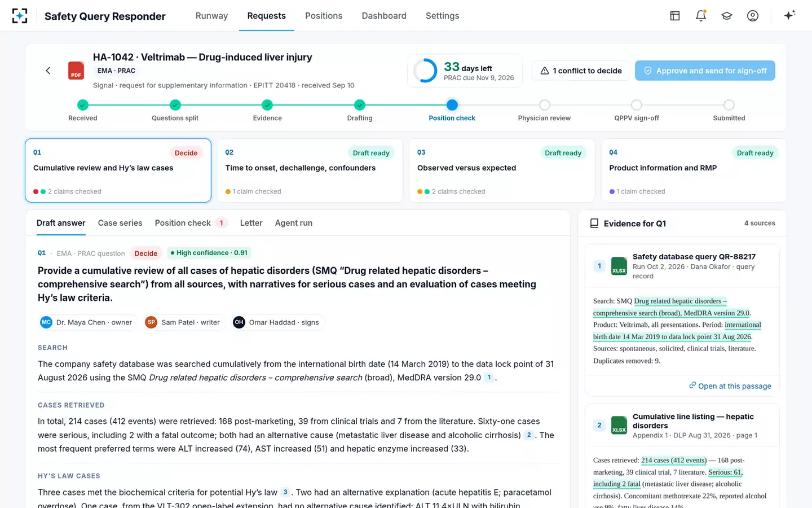Click Omar Haddad's OH avatar

coord(239,322)
